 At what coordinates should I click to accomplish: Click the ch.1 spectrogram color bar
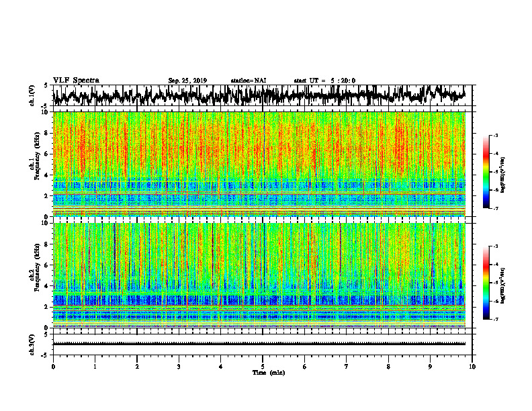486,171
